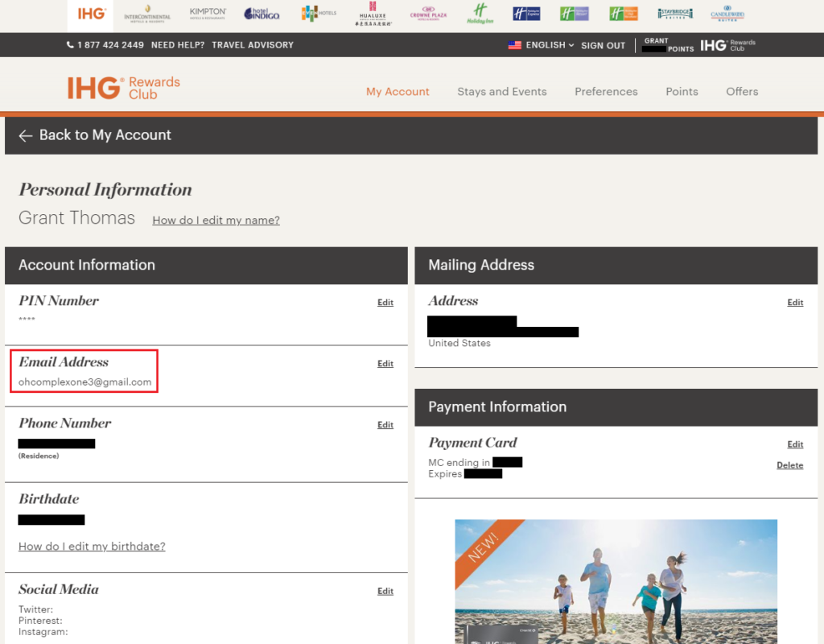
Task: Click SIGN OUT
Action: [603, 45]
